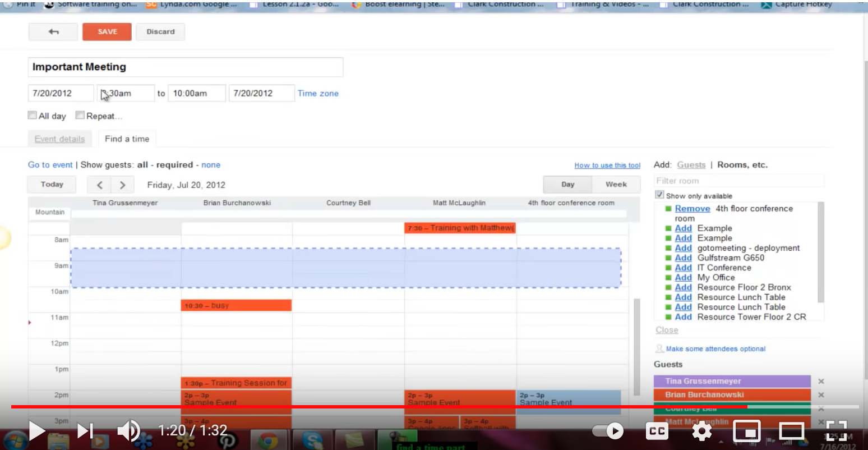Screen dimensions: 868x450
Task: Go to the previous day arrow
Action: 100,185
